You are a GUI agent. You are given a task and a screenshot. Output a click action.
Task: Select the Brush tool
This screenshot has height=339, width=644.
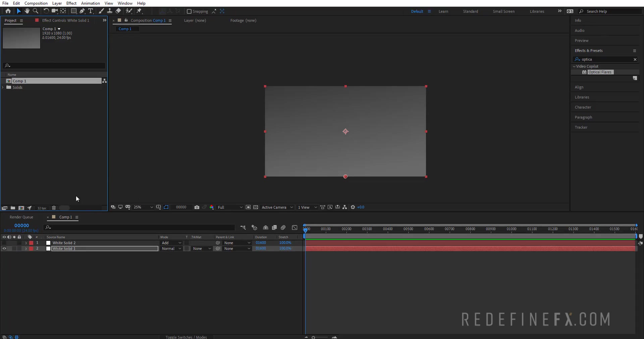pyautogui.click(x=101, y=11)
